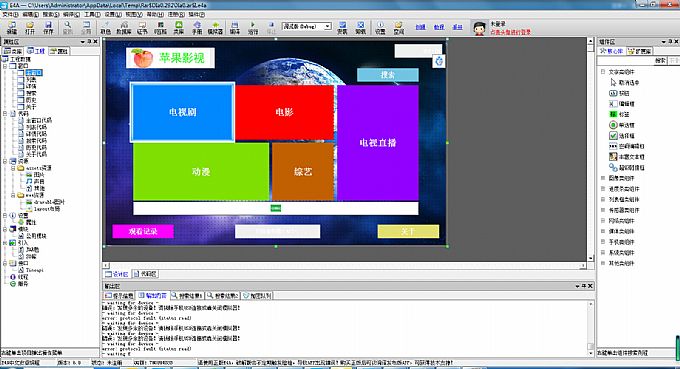The height and width of the screenshot is (369, 680).
Task: Click the 打开 (Open) toolbar icon
Action: [x=29, y=28]
